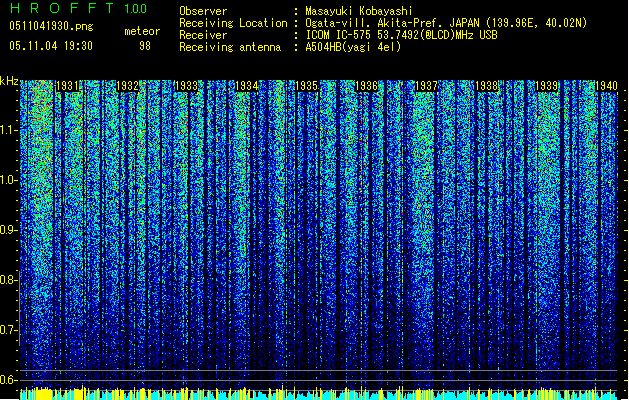Image resolution: width=629 pixels, height=400 pixels.
Task: Click the HROFFT title text
Action: click(61, 8)
